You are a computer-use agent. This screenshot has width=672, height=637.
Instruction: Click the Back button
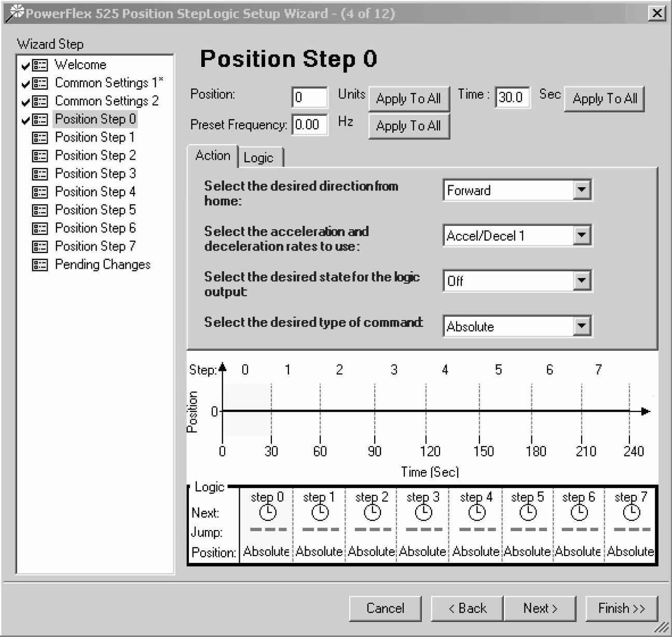click(x=468, y=608)
